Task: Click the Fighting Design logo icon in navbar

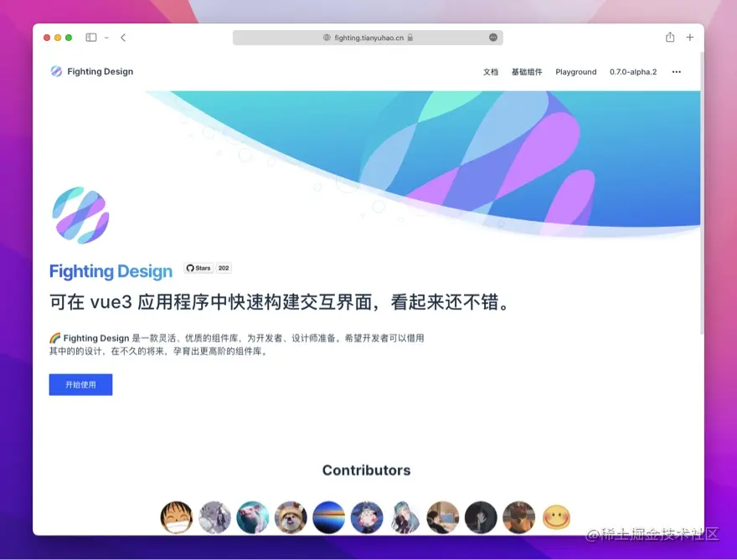Action: pyautogui.click(x=54, y=71)
